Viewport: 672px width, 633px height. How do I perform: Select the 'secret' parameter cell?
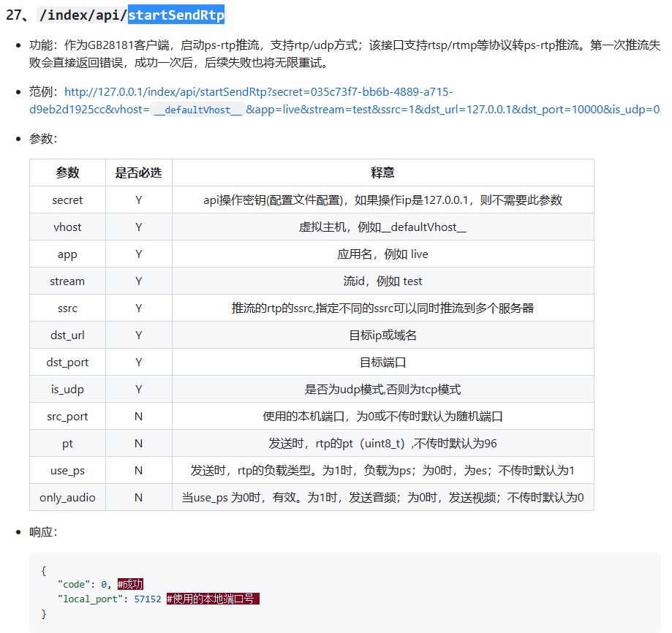pyautogui.click(x=67, y=200)
